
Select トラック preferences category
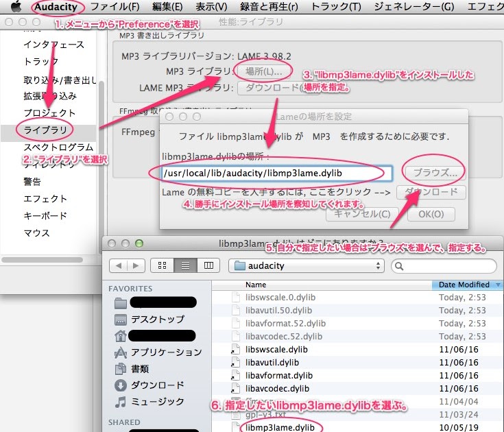(x=41, y=62)
